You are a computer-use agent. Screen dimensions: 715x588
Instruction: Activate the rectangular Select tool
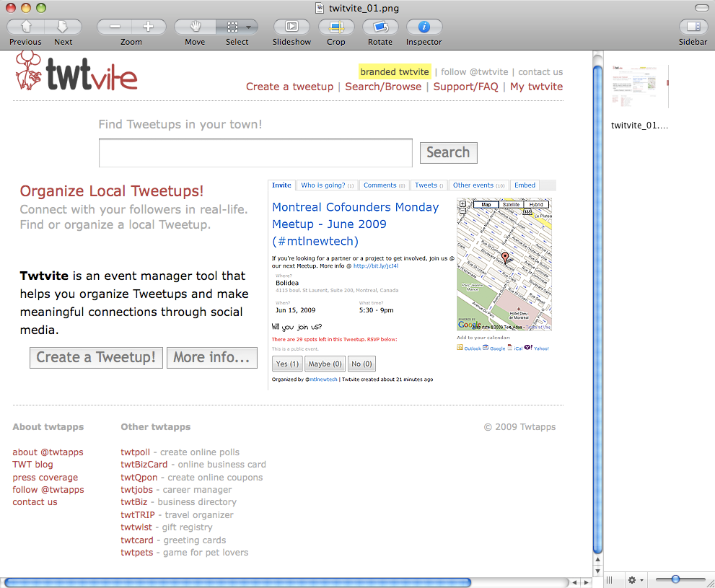232,27
